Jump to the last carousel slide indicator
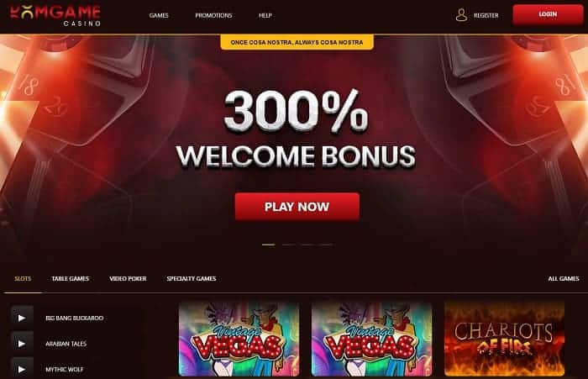This screenshot has height=379, width=588. pos(326,245)
